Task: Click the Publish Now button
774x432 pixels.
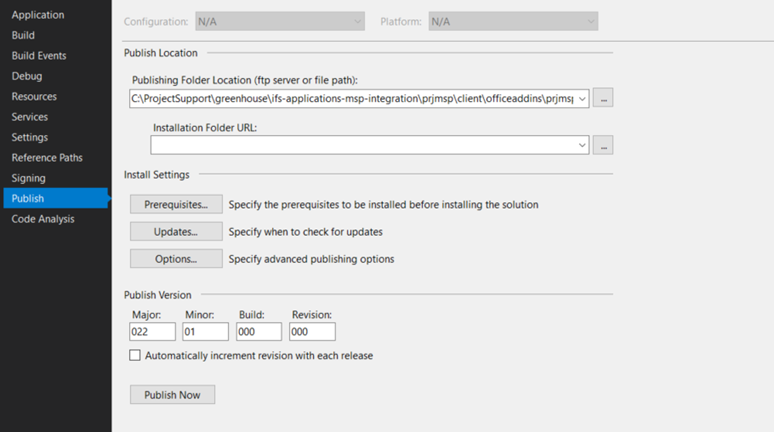Action: 172,395
